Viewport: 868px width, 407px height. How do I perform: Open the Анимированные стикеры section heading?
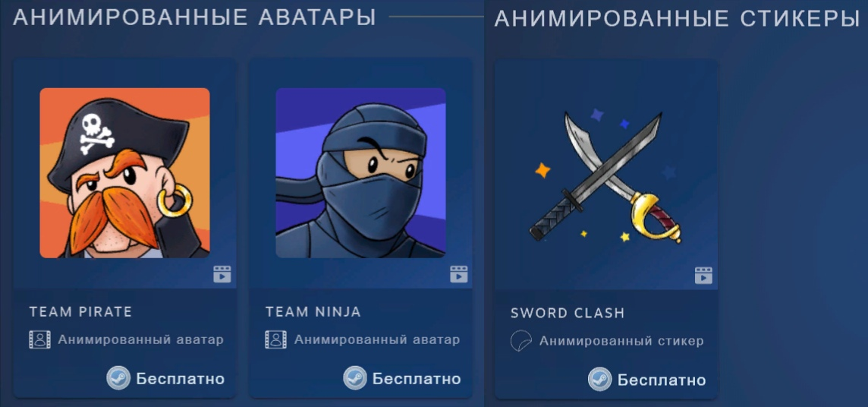tap(677, 18)
